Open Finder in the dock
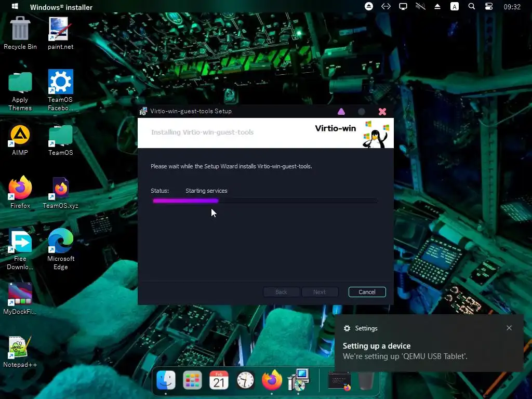This screenshot has height=399, width=532. pyautogui.click(x=166, y=380)
